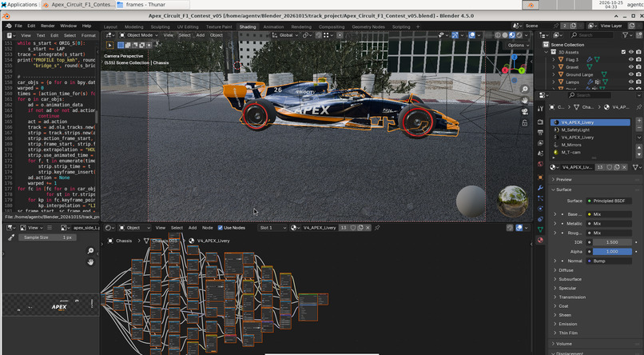
Task: Open the View Layer properties tab icon
Action: click(x=540, y=142)
